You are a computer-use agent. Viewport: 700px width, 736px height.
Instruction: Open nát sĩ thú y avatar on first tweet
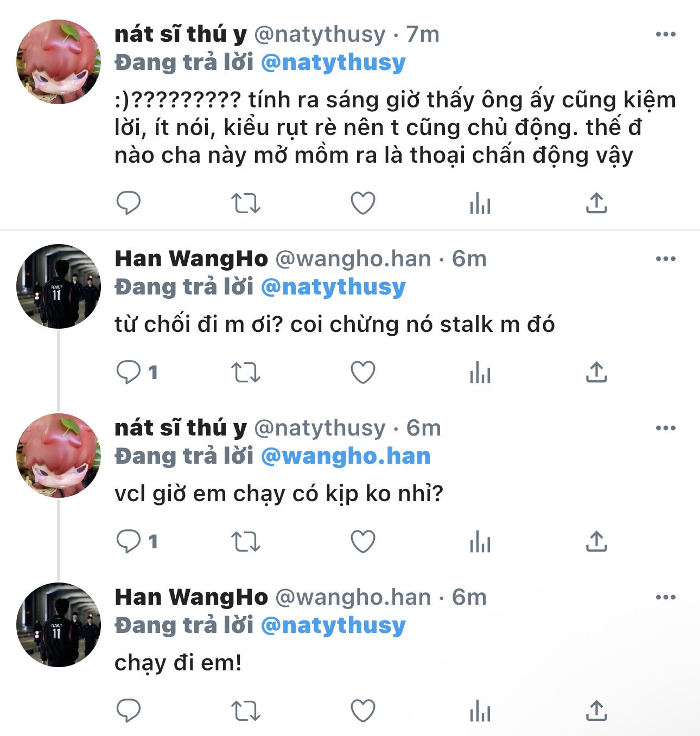(x=59, y=62)
